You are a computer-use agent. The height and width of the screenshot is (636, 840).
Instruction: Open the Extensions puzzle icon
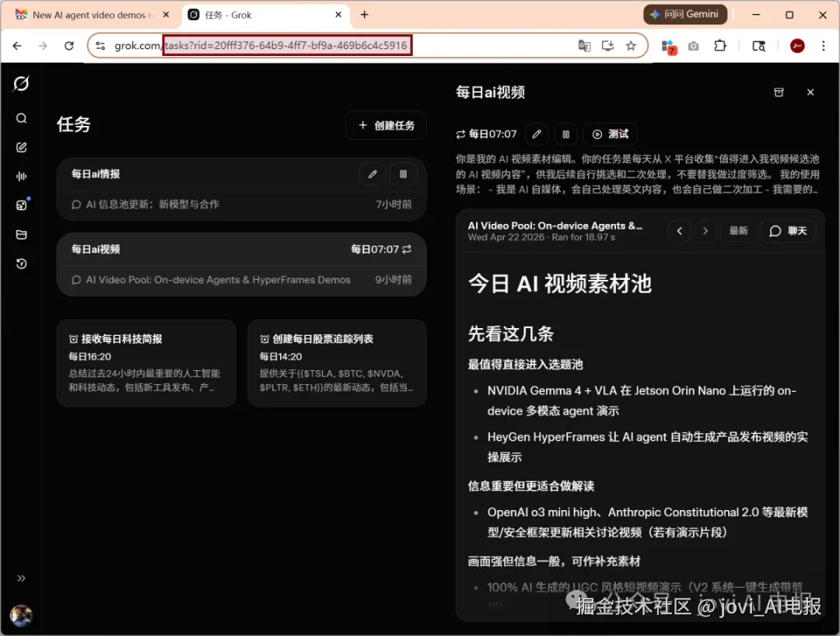click(720, 46)
